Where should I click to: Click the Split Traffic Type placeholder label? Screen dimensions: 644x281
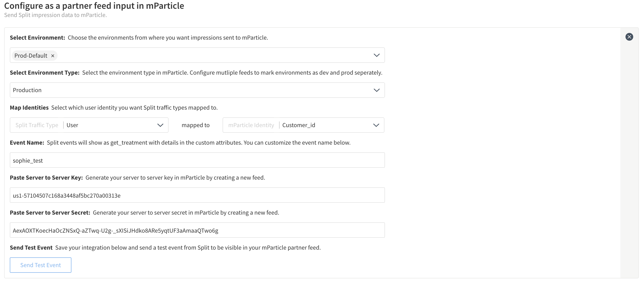37,125
